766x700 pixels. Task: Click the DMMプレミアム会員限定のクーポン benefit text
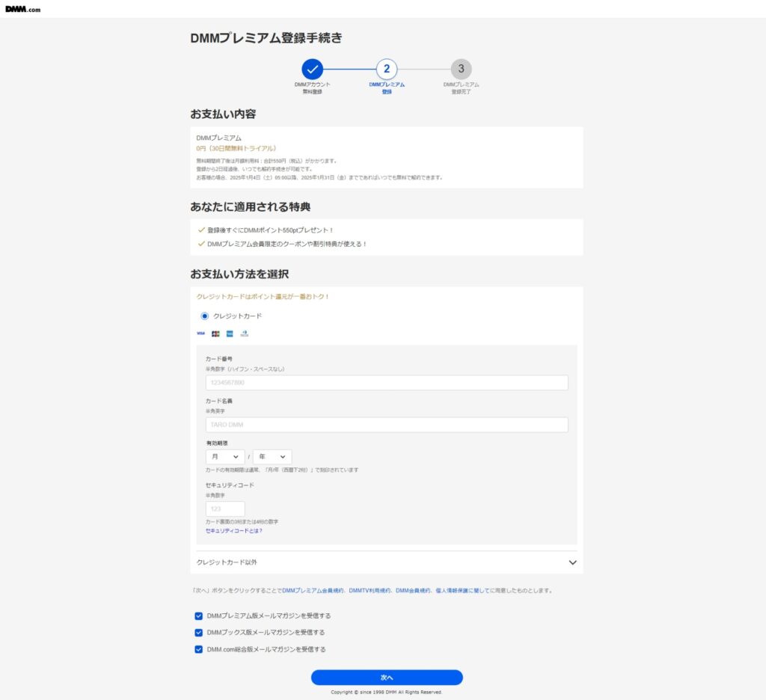point(287,244)
